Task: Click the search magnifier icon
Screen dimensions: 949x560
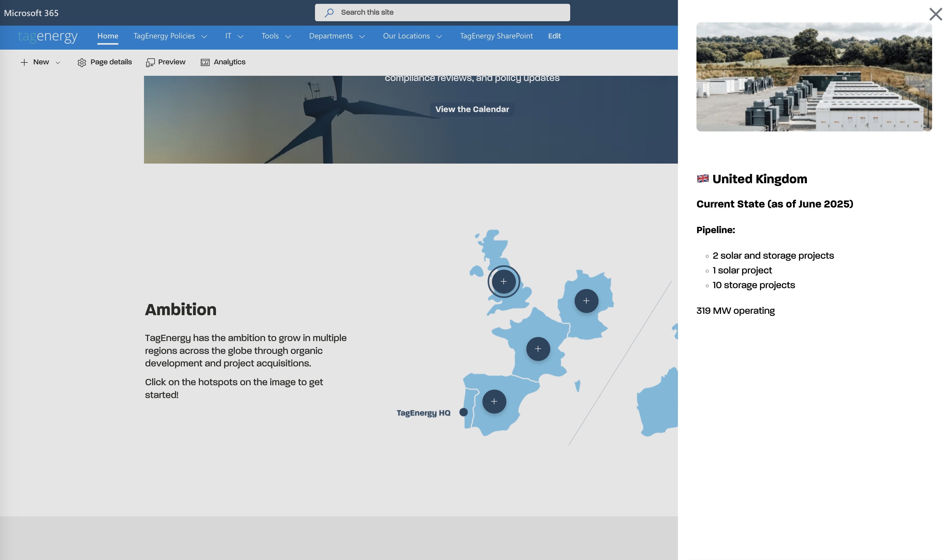Action: click(329, 12)
